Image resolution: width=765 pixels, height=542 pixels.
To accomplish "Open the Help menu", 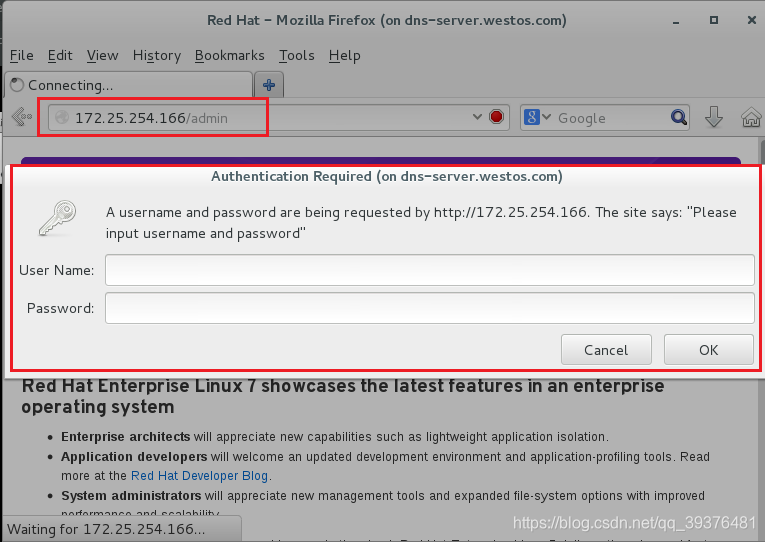I will [x=344, y=56].
